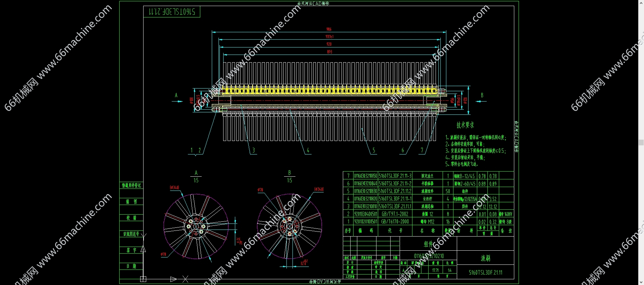The image size is (644, 285).
Task: Click the vertical scrollbar thumb
Action: pyautogui.click(x=641, y=142)
